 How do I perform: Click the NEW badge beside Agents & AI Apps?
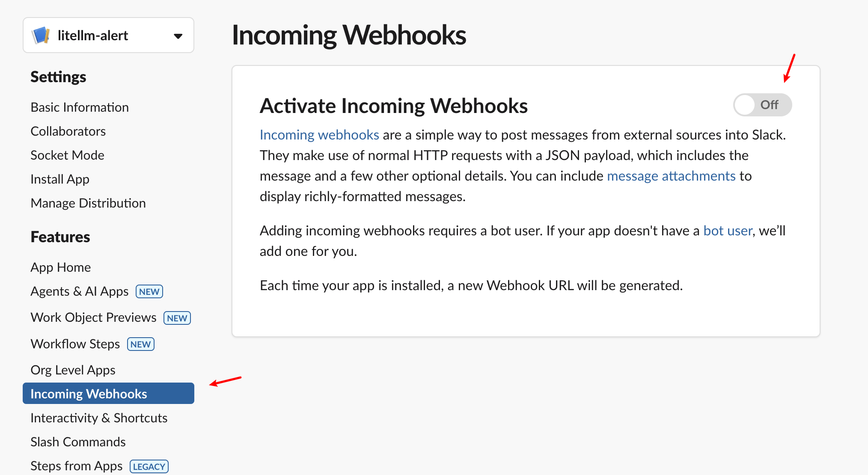pyautogui.click(x=149, y=291)
